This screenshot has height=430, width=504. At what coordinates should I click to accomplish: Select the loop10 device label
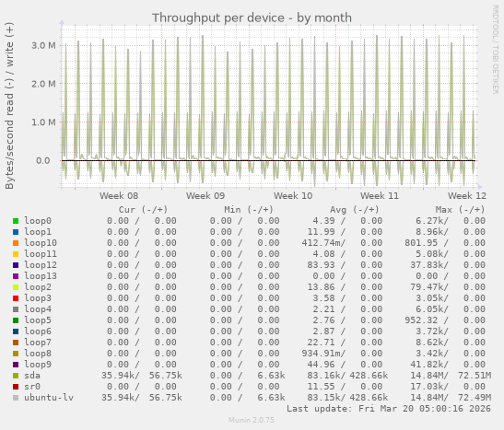point(41,243)
